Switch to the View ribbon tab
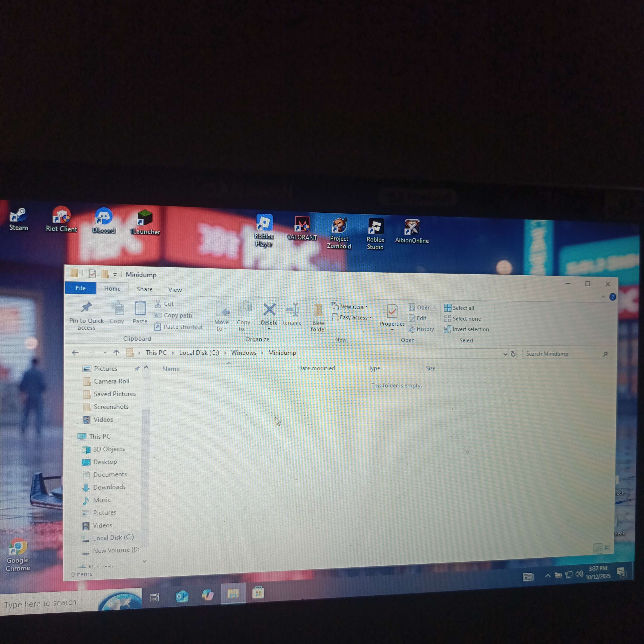Screen dimensions: 644x644 pyautogui.click(x=175, y=290)
